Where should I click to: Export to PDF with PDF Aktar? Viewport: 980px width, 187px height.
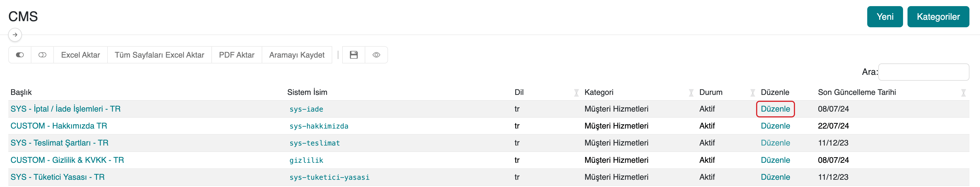pos(236,55)
